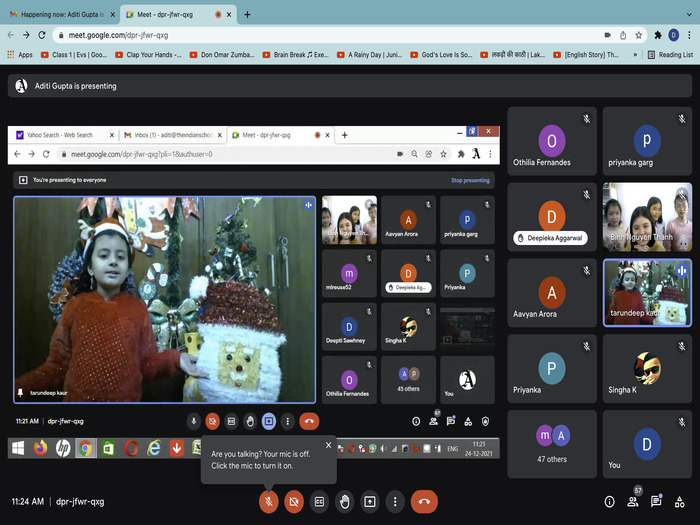Open a new browser tab
Image resolution: width=700 pixels, height=525 pixels.
(247, 14)
